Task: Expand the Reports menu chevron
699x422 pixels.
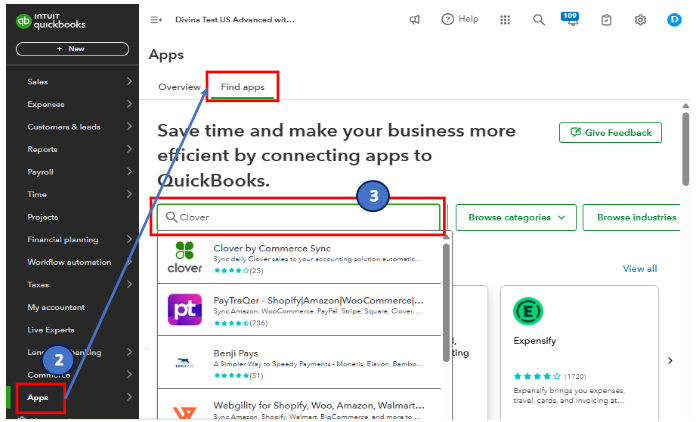Action: click(x=129, y=149)
